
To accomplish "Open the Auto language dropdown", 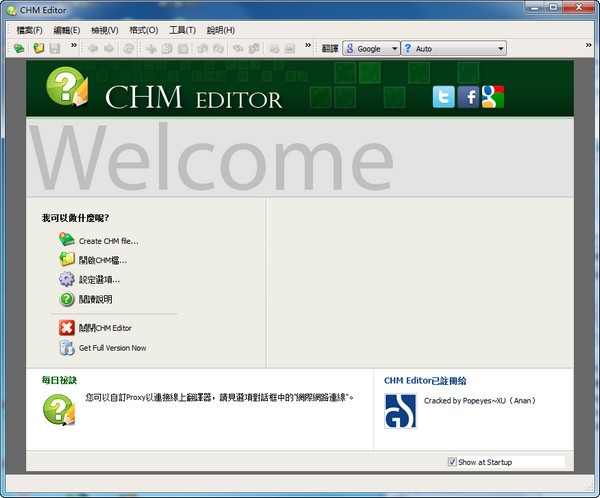I will (x=453, y=49).
